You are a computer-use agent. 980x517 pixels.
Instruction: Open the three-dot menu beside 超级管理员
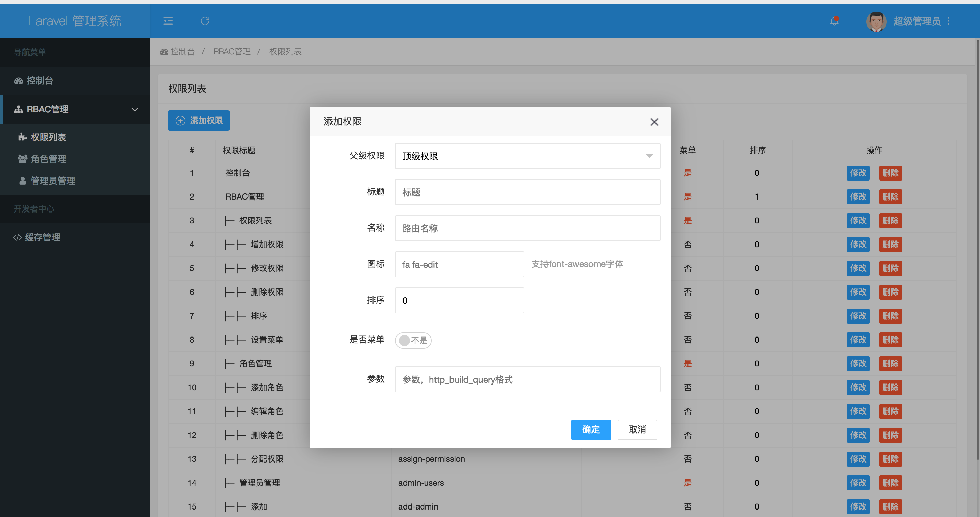949,21
